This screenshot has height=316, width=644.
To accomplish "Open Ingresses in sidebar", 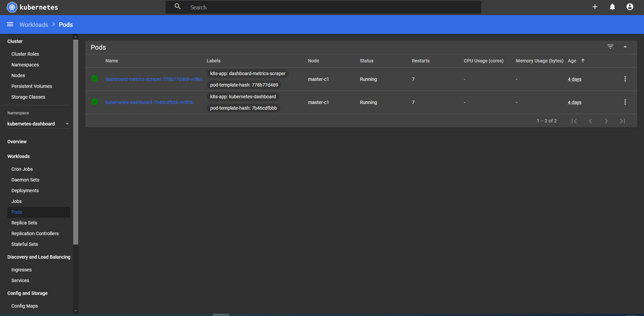I will click(x=21, y=270).
